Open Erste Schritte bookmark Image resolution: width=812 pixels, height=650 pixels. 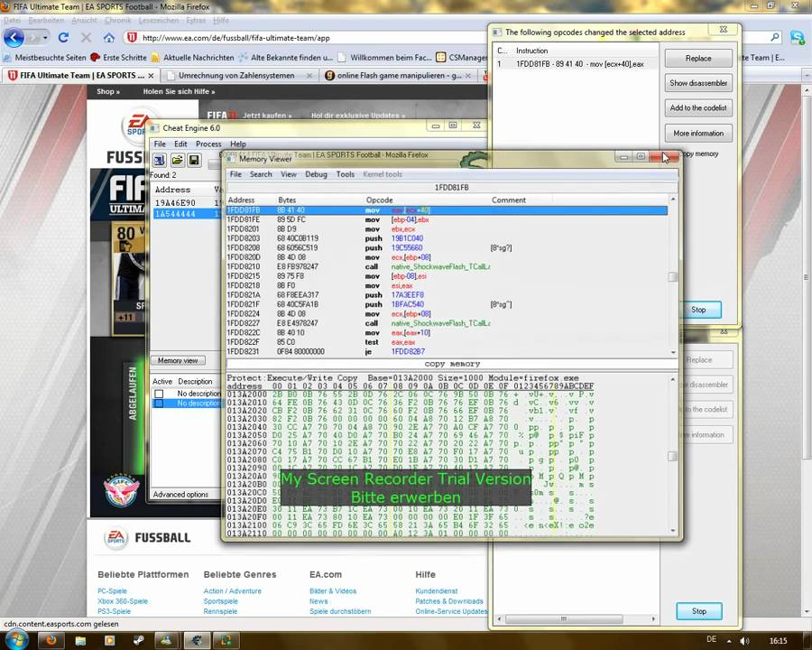tap(118, 58)
